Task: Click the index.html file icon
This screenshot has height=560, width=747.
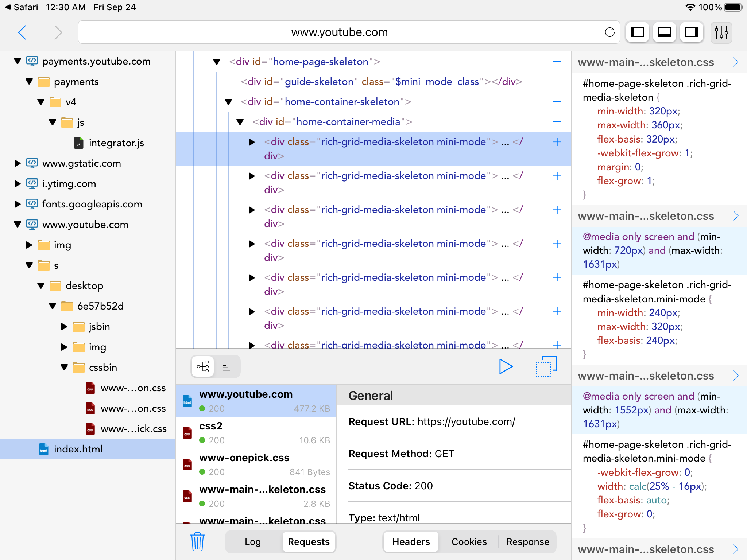Action: pyautogui.click(x=44, y=449)
